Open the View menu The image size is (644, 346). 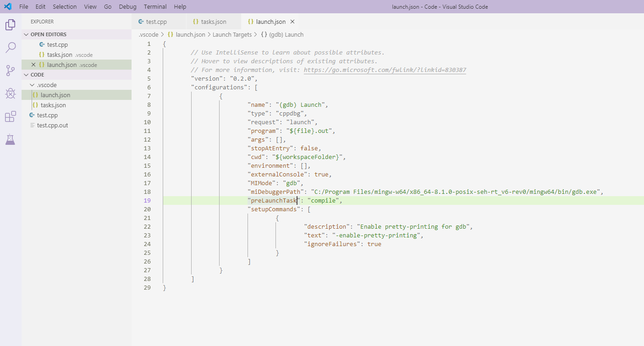coord(90,7)
